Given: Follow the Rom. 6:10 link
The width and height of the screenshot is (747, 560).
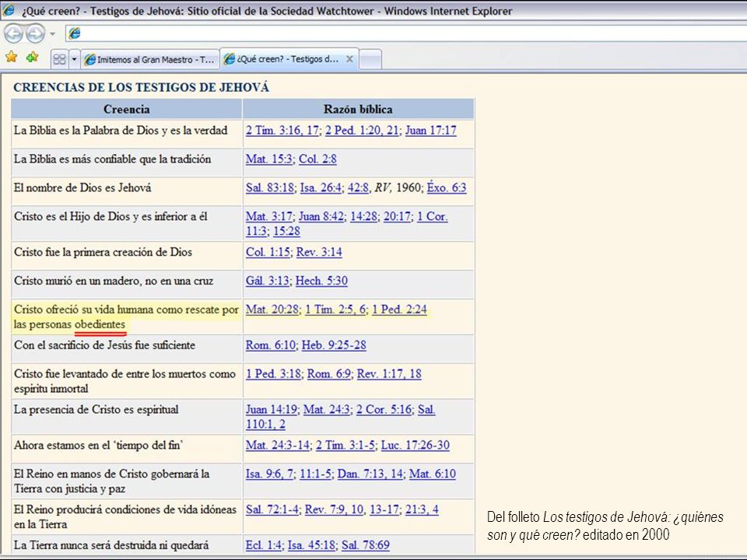Looking at the screenshot, I should tap(271, 345).
